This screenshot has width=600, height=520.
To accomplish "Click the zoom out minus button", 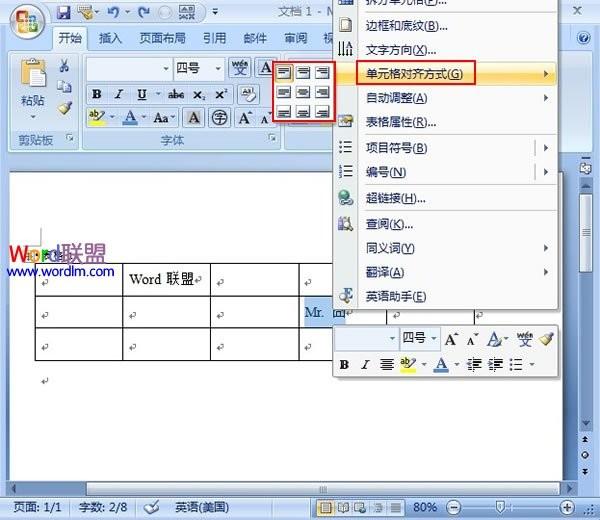I will coord(454,507).
